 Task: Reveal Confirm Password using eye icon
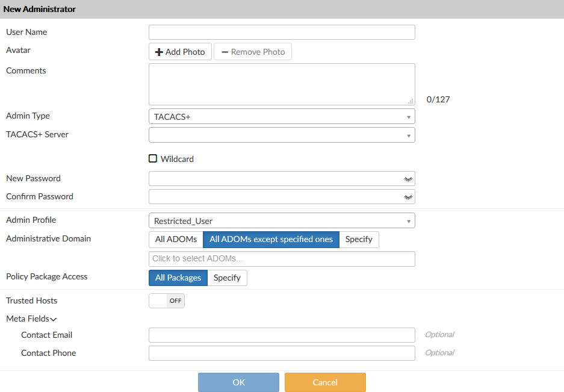click(x=409, y=197)
